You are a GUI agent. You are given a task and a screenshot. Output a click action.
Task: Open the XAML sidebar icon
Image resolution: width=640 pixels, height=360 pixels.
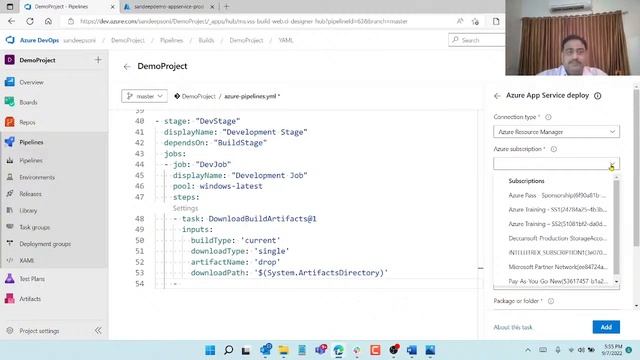(x=10, y=260)
